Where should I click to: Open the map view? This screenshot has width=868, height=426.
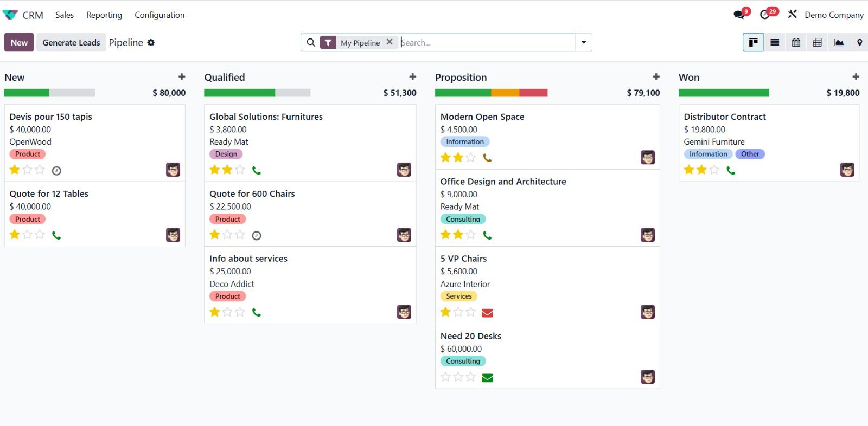click(x=859, y=42)
